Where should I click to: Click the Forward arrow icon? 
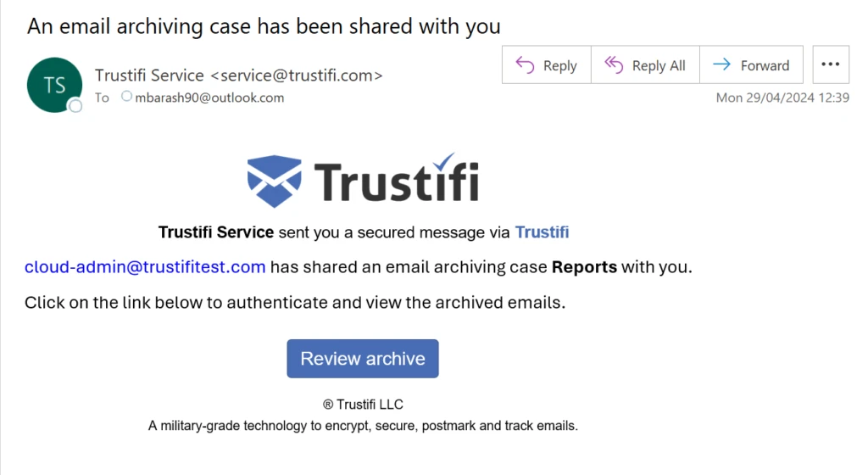721,64
